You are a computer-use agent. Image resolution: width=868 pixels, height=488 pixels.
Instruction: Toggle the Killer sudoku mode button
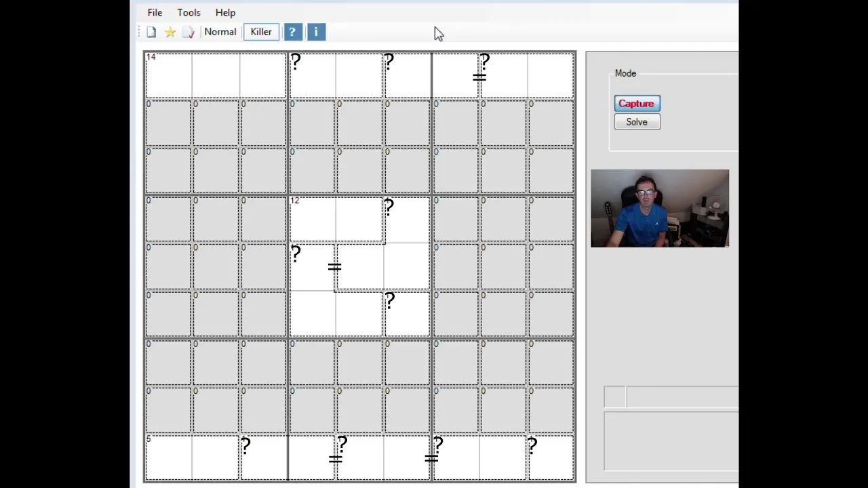coord(261,32)
